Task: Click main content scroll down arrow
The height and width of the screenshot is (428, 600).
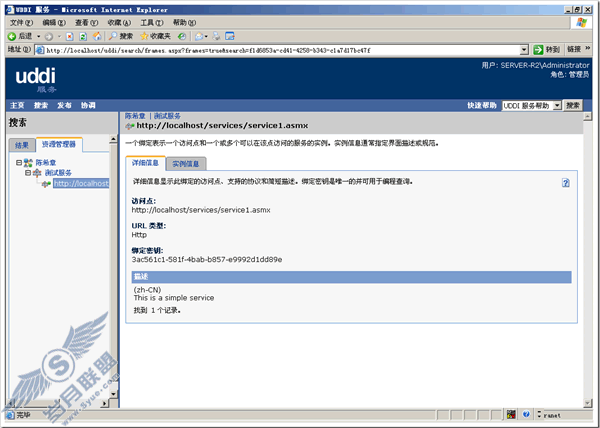Action: (588, 403)
